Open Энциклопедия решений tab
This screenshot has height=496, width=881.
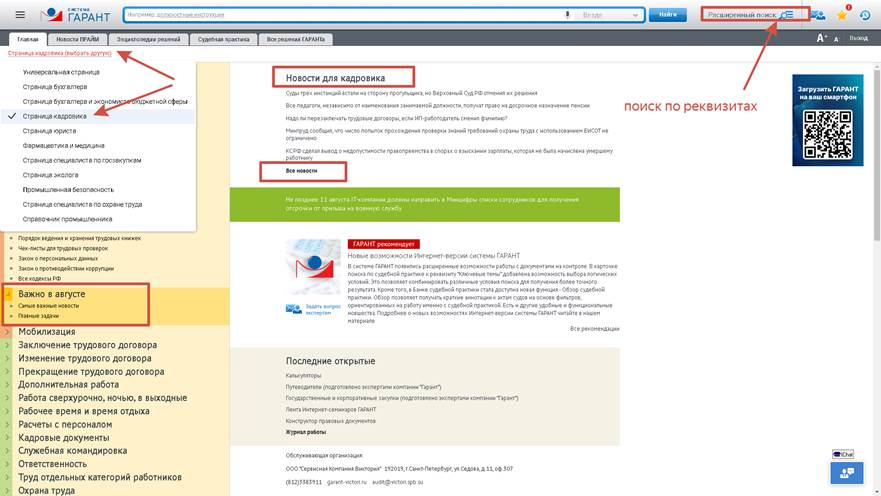[148, 39]
